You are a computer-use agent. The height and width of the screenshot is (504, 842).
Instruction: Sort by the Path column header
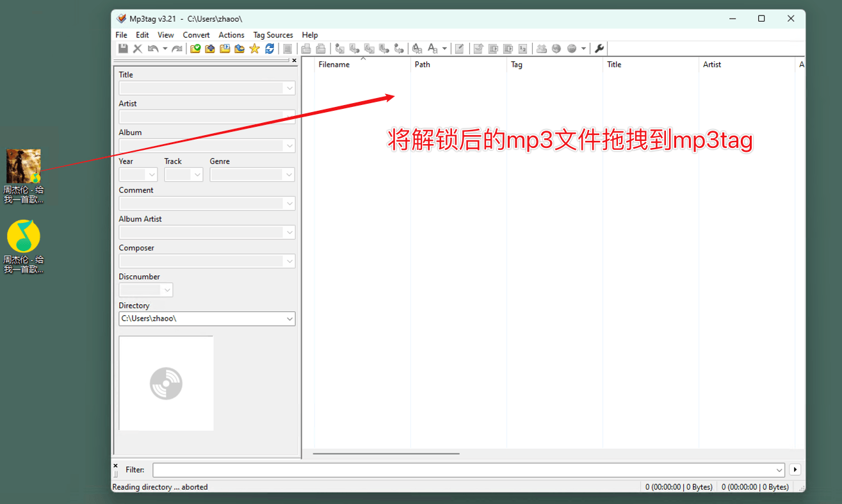pyautogui.click(x=458, y=65)
